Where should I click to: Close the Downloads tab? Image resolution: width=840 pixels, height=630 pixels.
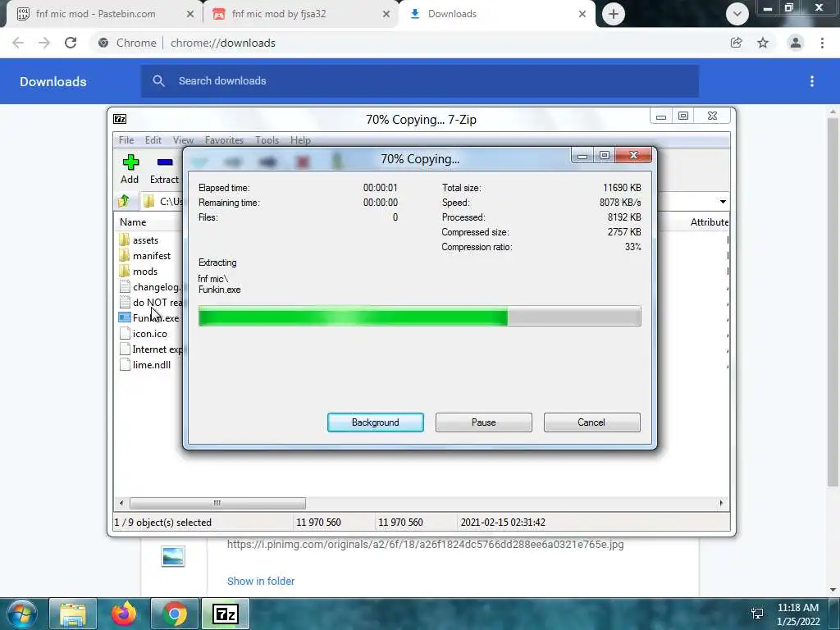click(x=582, y=15)
